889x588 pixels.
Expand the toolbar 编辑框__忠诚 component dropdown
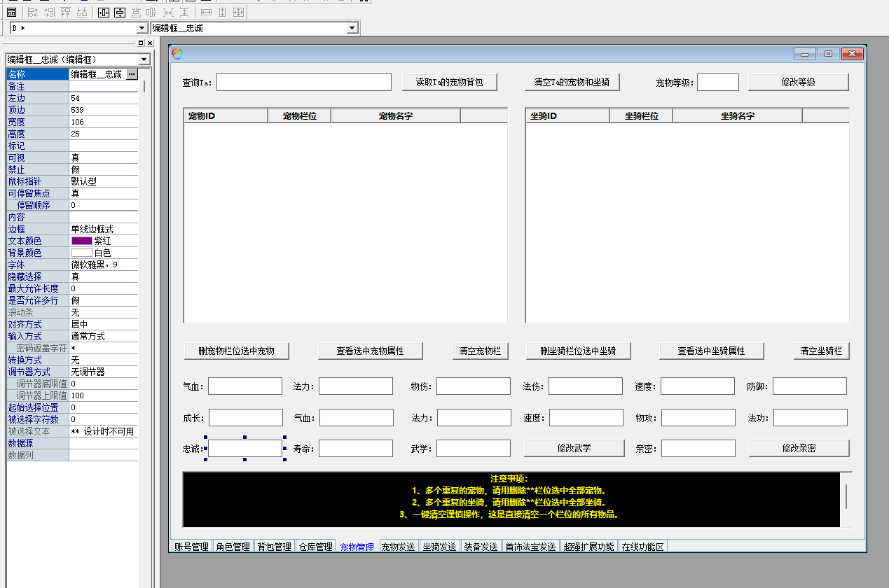click(352, 28)
